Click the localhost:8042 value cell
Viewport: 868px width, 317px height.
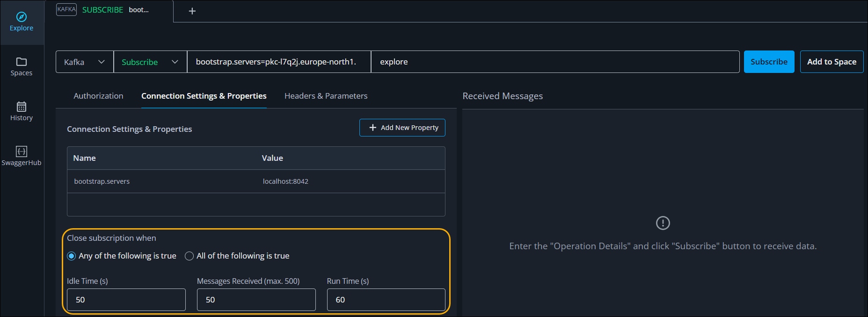click(x=285, y=181)
